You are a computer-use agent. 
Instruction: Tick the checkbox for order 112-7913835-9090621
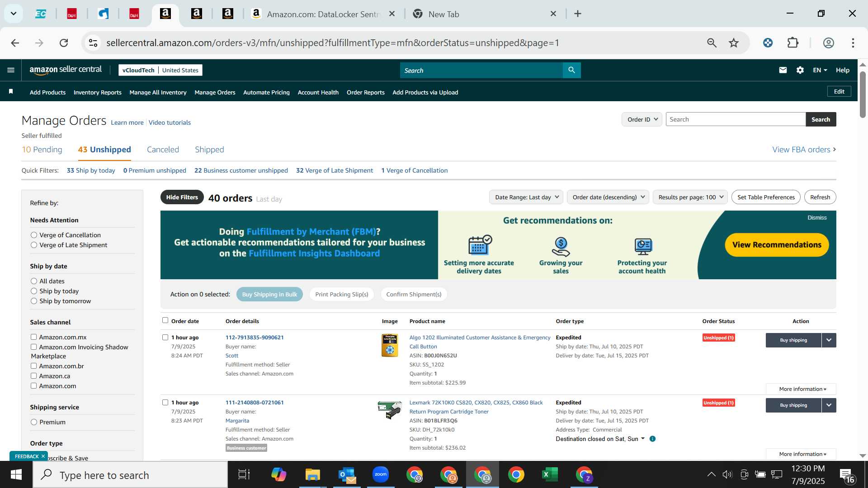pyautogui.click(x=165, y=338)
